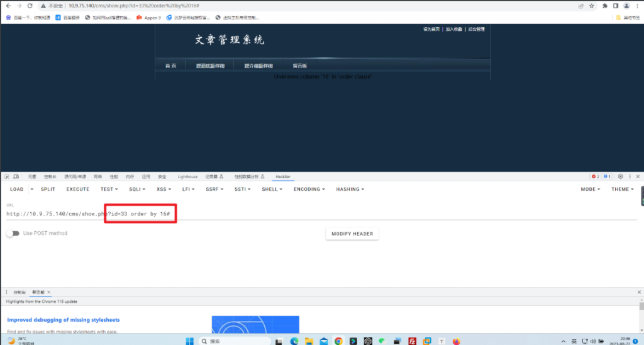Click the MODIFY HEADER button
This screenshot has width=644, height=345.
coord(352,234)
